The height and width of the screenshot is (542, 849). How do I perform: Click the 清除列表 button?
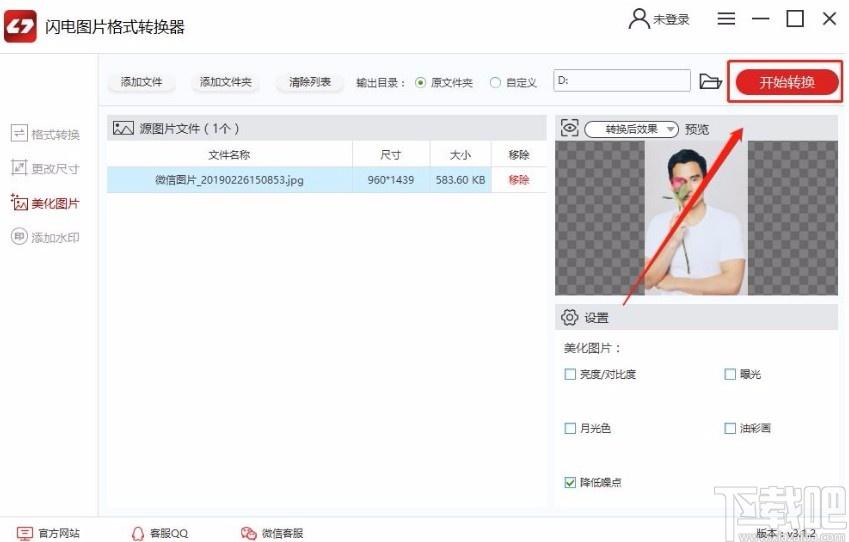[310, 82]
